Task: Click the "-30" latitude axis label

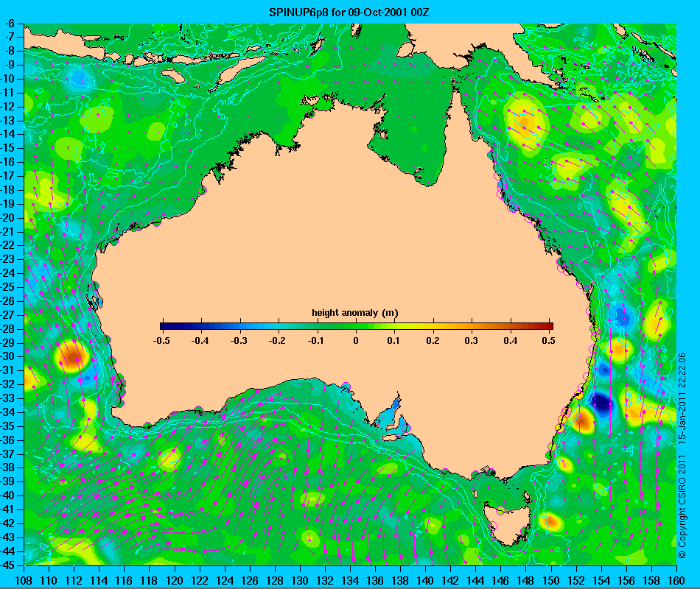Action: tap(8, 356)
